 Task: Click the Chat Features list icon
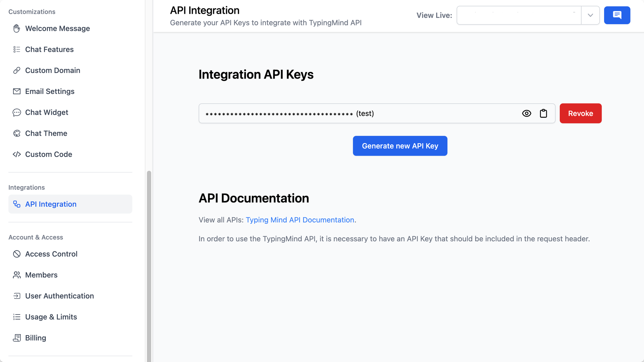tap(17, 49)
